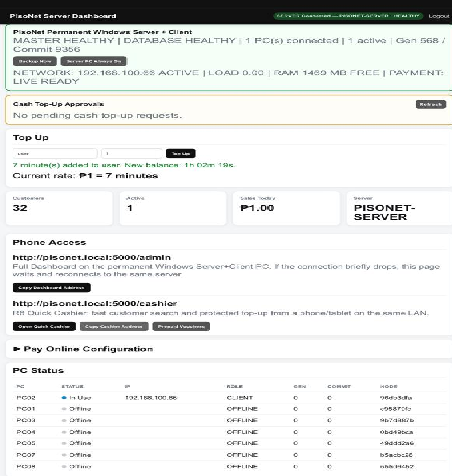The image size is (452, 476).
Task: Click the blue In Use status dot
Action: pyautogui.click(x=64, y=398)
